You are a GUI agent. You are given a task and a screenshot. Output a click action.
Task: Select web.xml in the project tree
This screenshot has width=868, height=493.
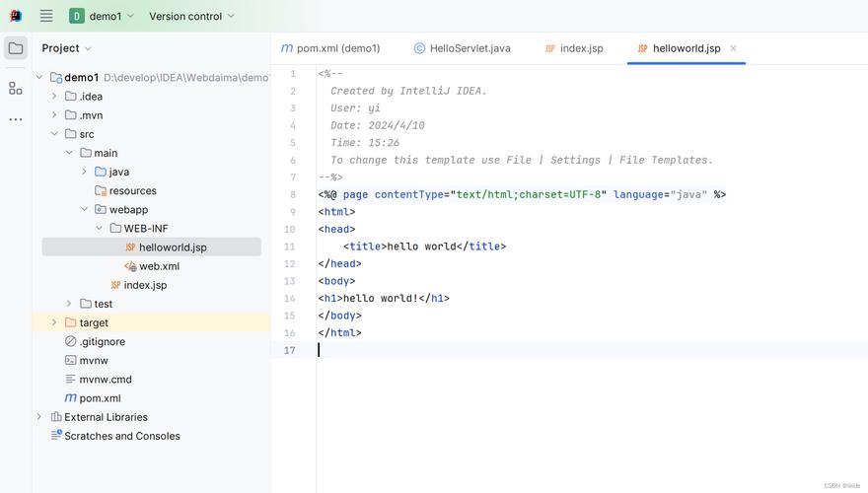click(159, 266)
